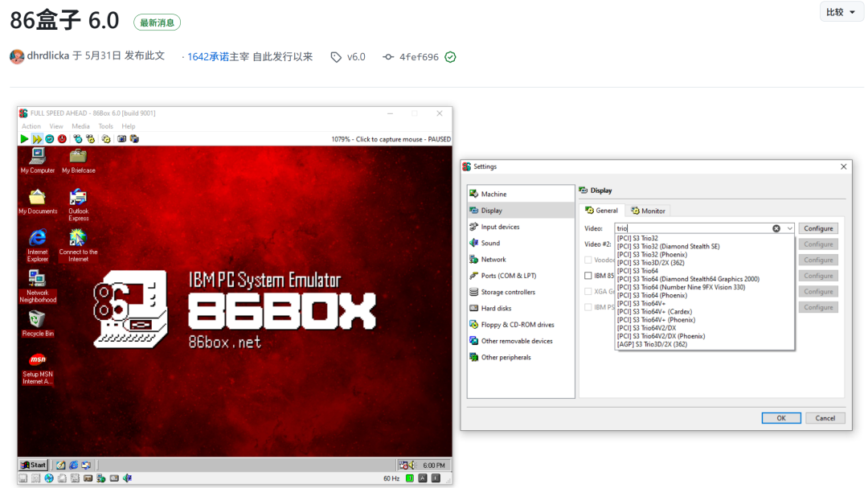The image size is (868, 488).
Task: Select Other peripherals in Settings sidebar
Action: (x=520, y=357)
